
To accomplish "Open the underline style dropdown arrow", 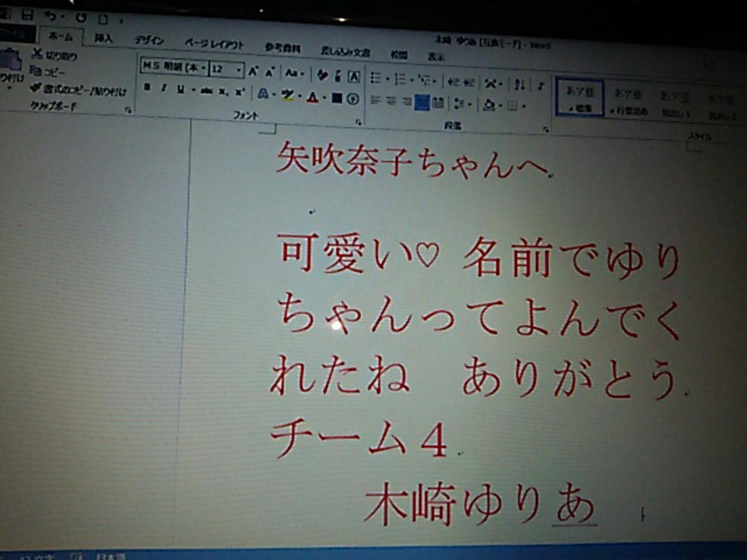I will (x=193, y=89).
